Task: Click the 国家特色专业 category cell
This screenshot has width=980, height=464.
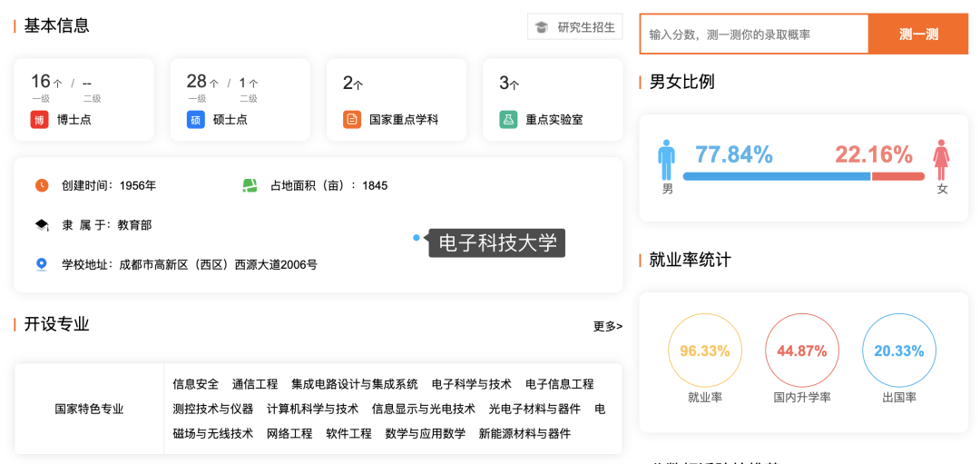Action: coord(89,409)
